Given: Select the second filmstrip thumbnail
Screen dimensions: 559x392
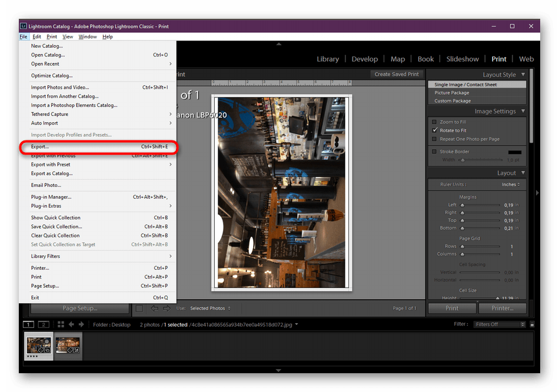Looking at the screenshot, I should tap(68, 346).
